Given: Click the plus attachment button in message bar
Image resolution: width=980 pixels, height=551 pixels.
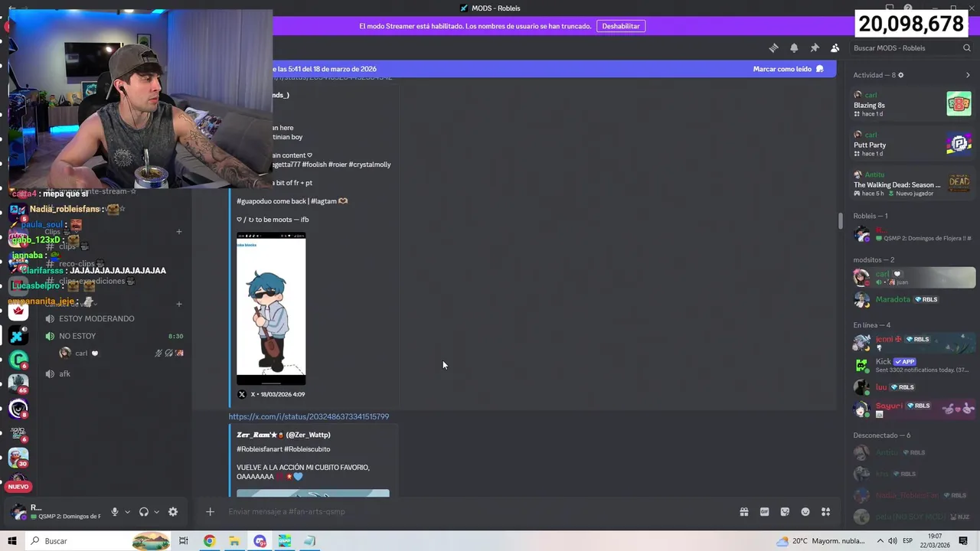Looking at the screenshot, I should [210, 512].
